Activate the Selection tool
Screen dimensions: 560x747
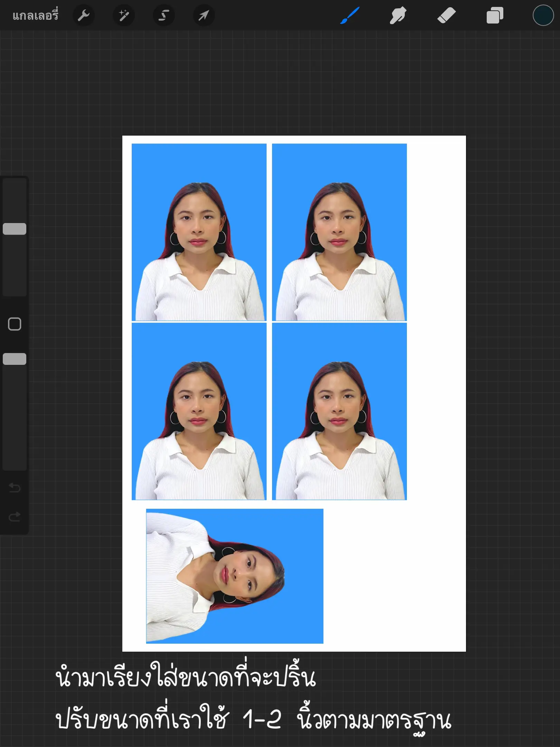click(x=164, y=15)
